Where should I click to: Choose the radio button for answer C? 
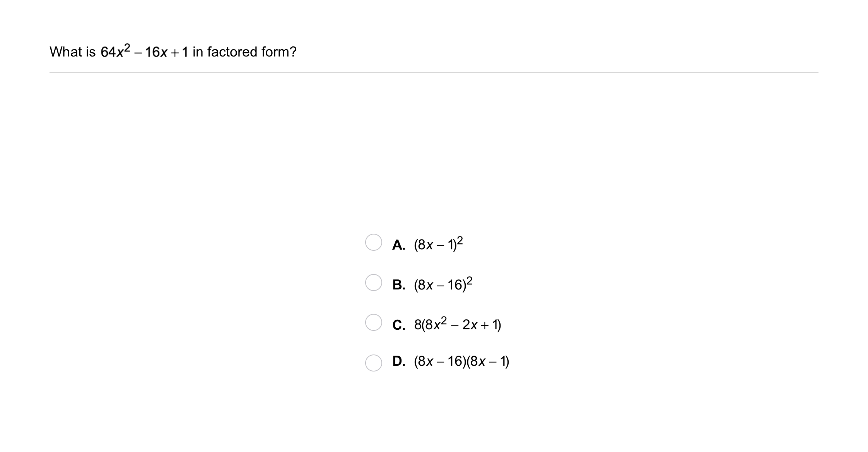[x=373, y=322]
